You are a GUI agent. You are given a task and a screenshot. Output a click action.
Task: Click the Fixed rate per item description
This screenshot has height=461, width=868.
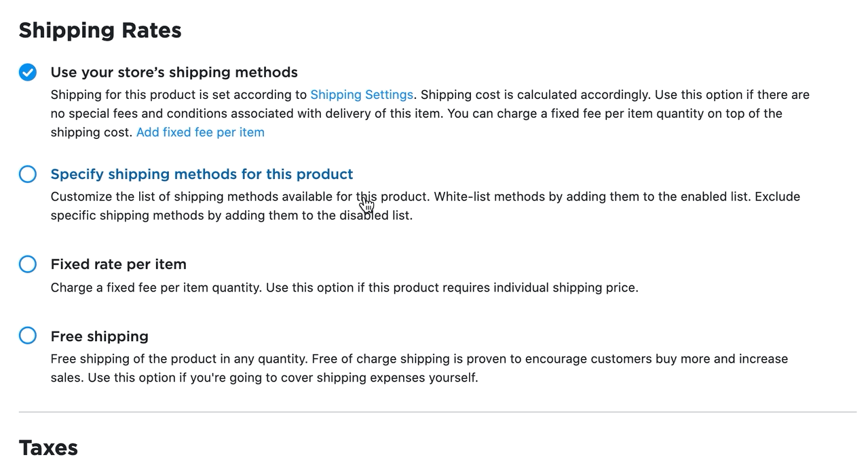pos(344,287)
